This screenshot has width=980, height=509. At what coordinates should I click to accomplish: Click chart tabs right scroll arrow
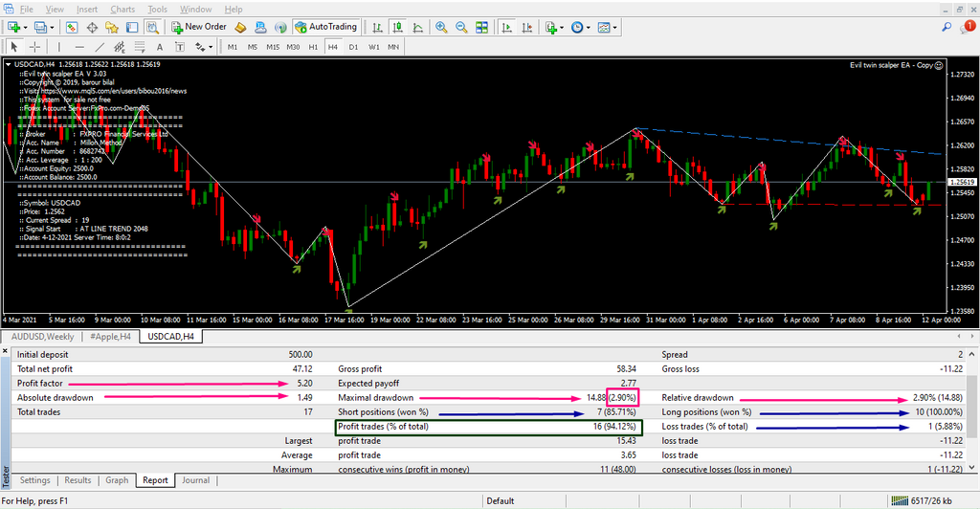coord(972,337)
